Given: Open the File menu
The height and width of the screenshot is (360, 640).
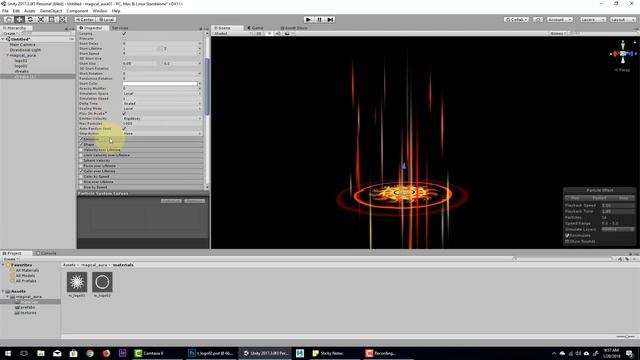Looking at the screenshot, I should (5, 11).
